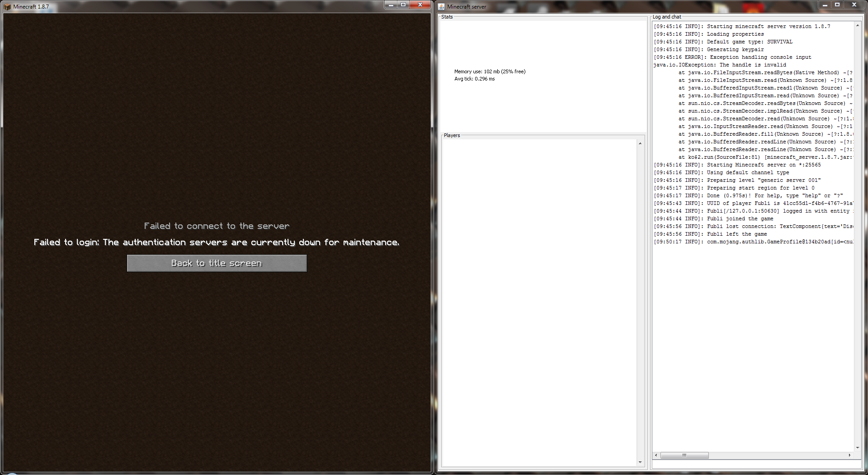Click "java.io.IOException: The handle is invalid" line
This screenshot has width=868, height=475.
pyautogui.click(x=720, y=65)
